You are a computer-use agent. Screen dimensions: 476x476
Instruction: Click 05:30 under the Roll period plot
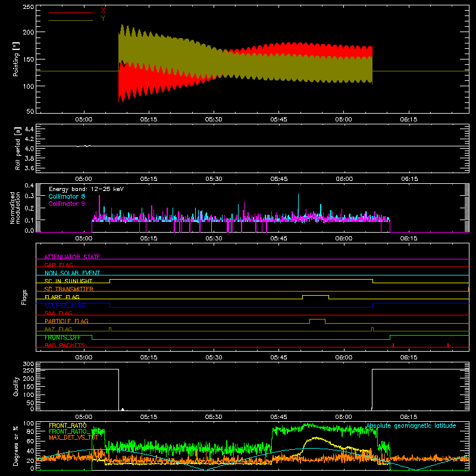(x=214, y=179)
